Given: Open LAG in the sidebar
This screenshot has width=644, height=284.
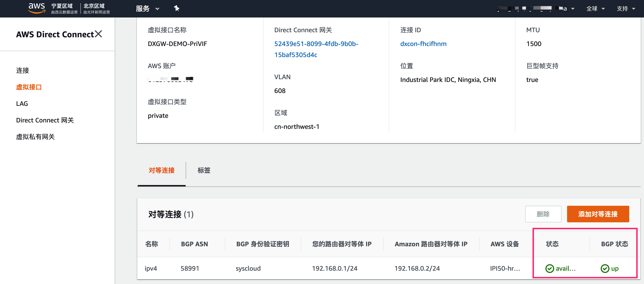Looking at the screenshot, I should (x=22, y=104).
